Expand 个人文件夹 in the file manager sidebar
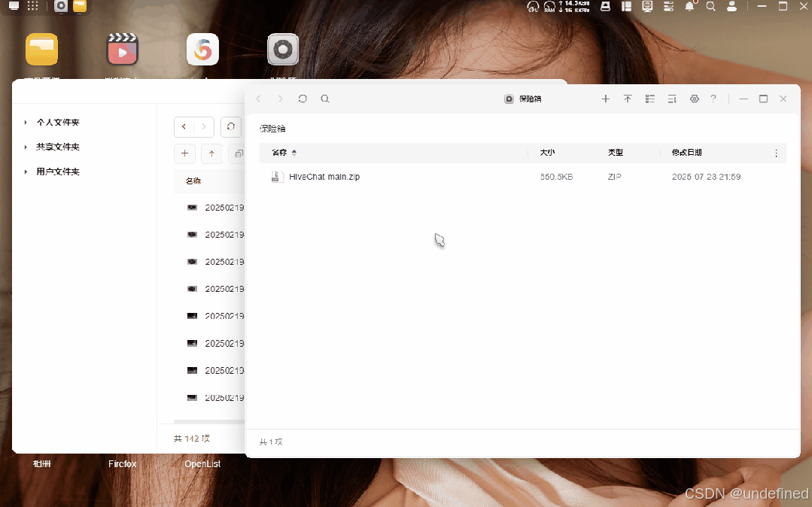The height and width of the screenshot is (507, 812). coord(26,122)
